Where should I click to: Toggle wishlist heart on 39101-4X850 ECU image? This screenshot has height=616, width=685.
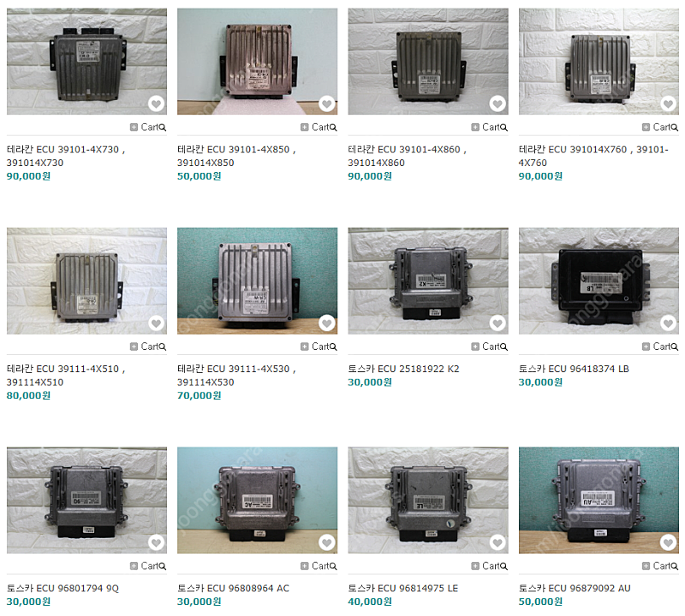click(327, 104)
